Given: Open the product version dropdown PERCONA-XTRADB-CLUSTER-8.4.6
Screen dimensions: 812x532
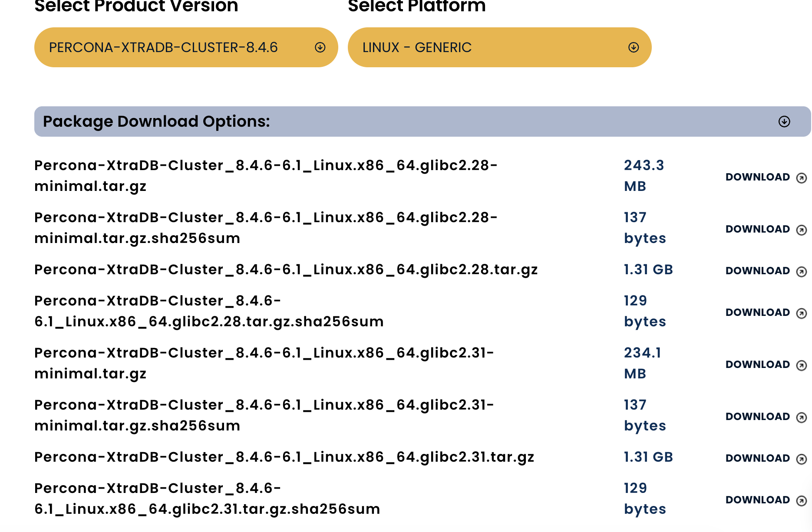Looking at the screenshot, I should [186, 47].
